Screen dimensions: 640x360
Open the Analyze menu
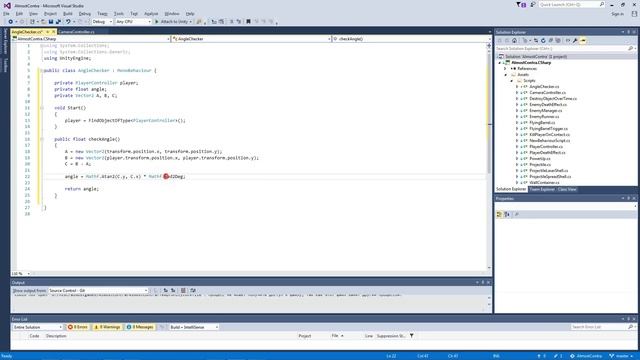[x=151, y=13]
